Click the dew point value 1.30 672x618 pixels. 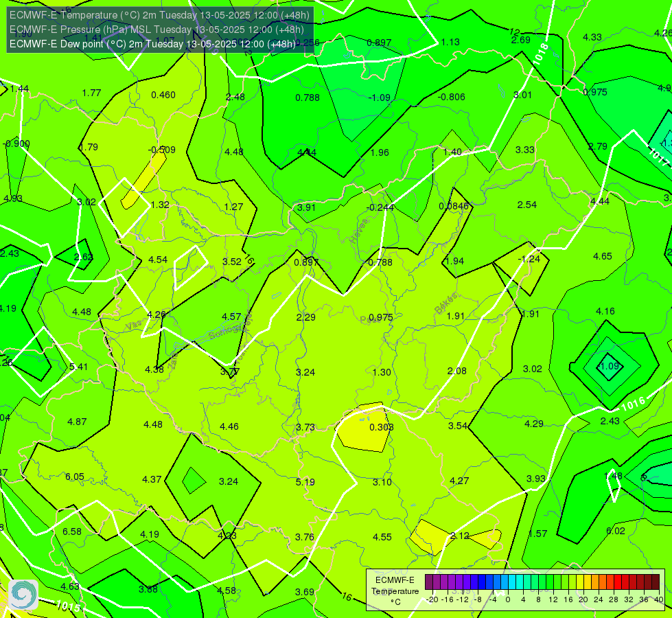click(x=382, y=372)
